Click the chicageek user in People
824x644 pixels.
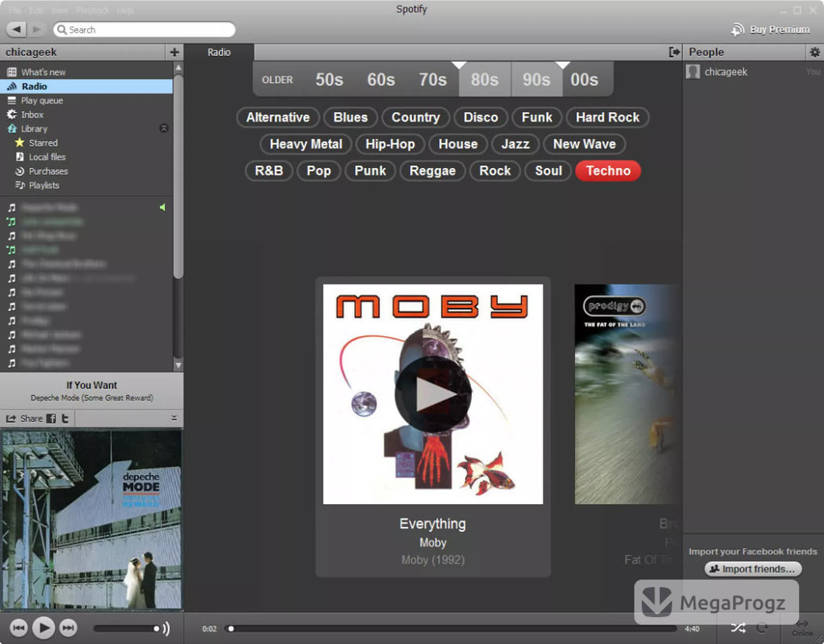pyautogui.click(x=725, y=72)
